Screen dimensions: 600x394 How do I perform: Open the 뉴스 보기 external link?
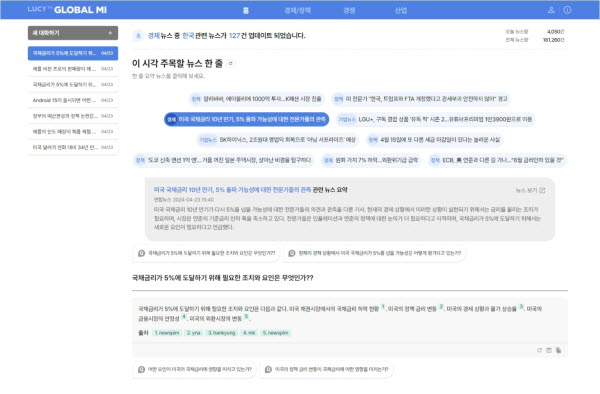(530, 190)
